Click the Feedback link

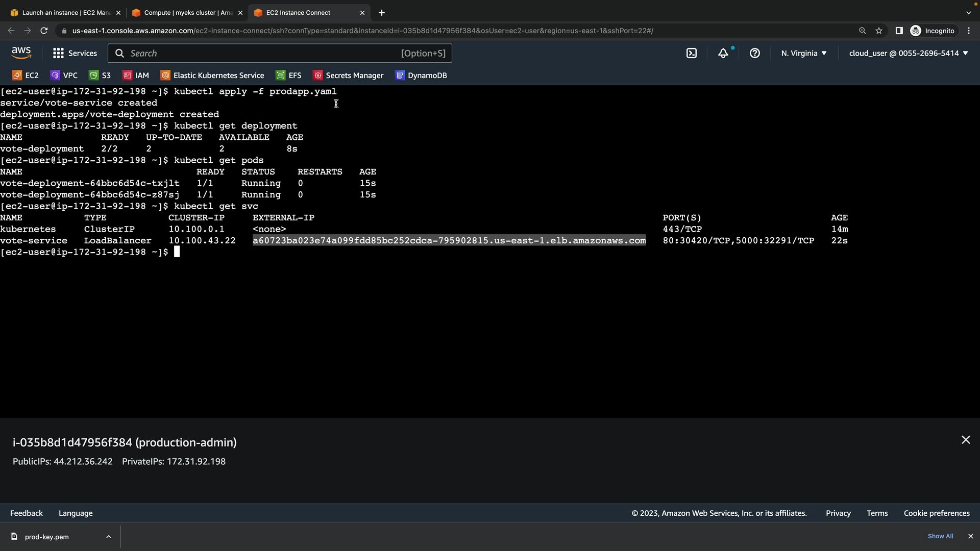[x=27, y=513]
